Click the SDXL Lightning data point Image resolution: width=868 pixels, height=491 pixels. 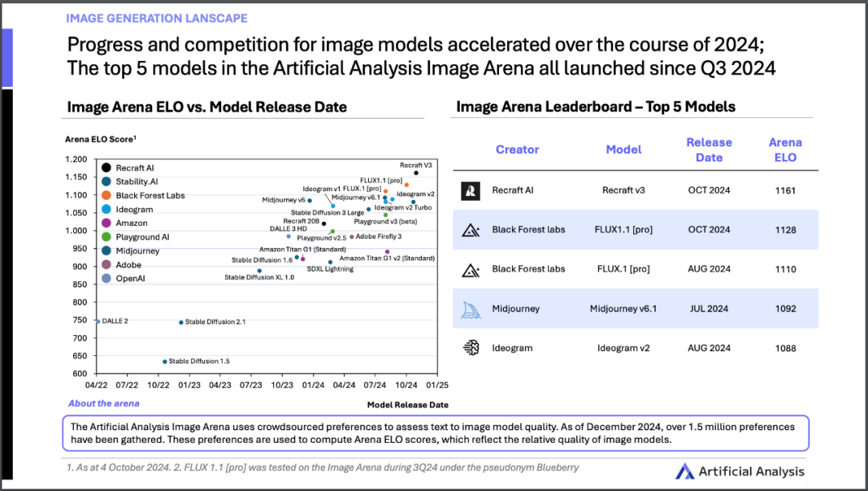(x=330, y=263)
